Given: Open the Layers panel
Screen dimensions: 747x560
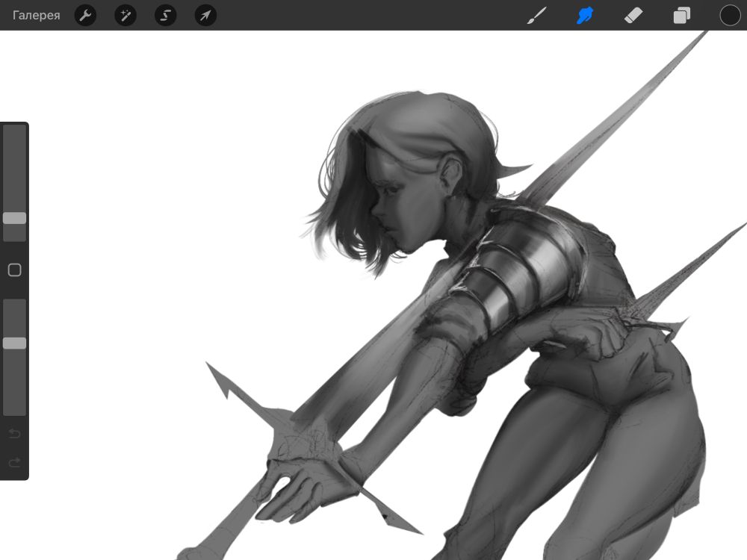Looking at the screenshot, I should coord(682,15).
